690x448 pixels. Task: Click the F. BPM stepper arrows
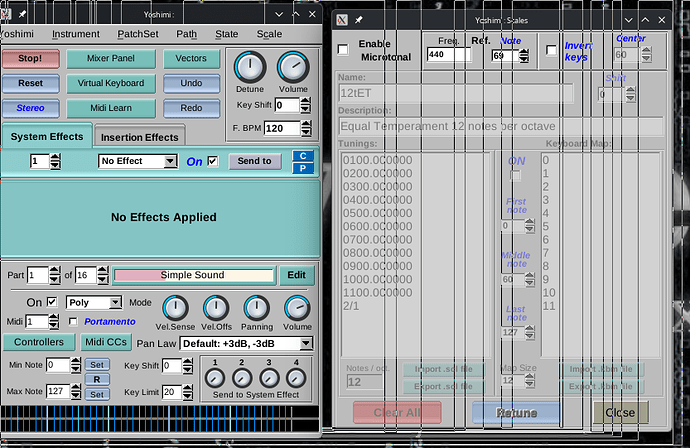pyautogui.click(x=306, y=128)
